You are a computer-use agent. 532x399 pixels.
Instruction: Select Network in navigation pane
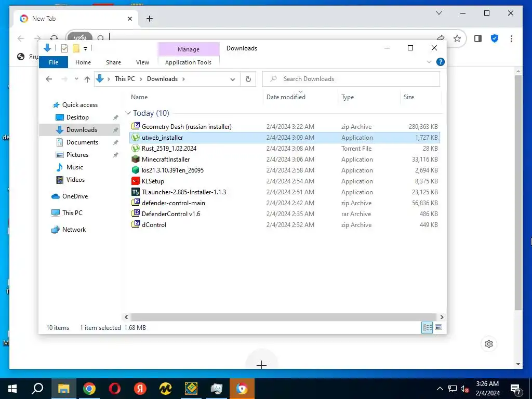(x=74, y=229)
